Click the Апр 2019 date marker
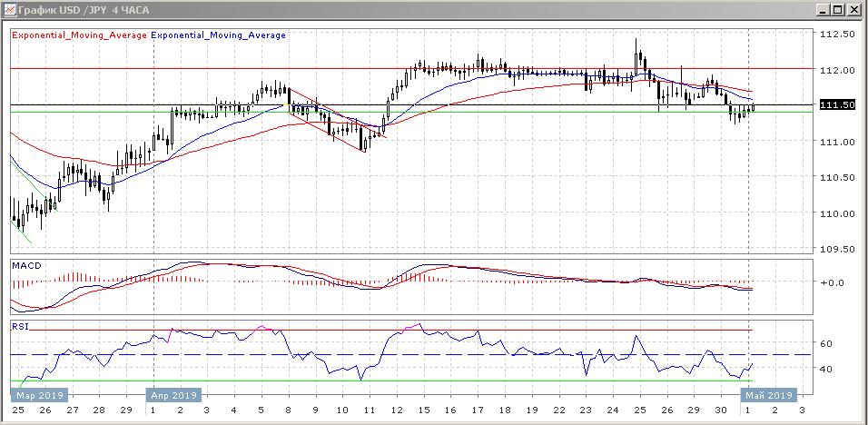The width and height of the screenshot is (868, 425). (173, 395)
